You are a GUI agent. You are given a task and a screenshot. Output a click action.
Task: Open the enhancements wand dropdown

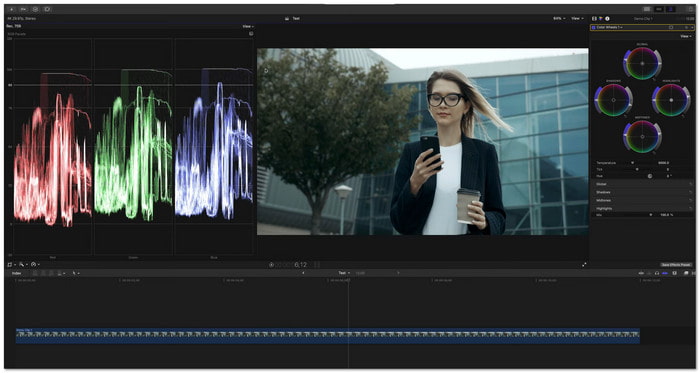[23, 265]
